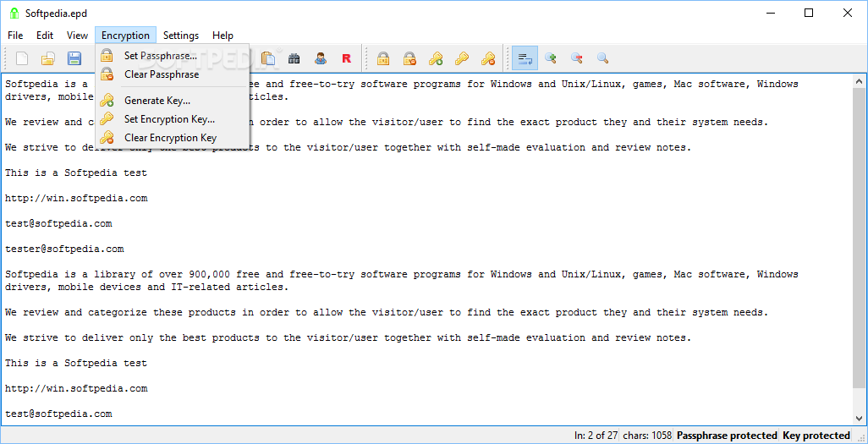868x444 pixels.
Task: Click toolbar padlock-minus clear passphrase icon
Action: coord(409,58)
